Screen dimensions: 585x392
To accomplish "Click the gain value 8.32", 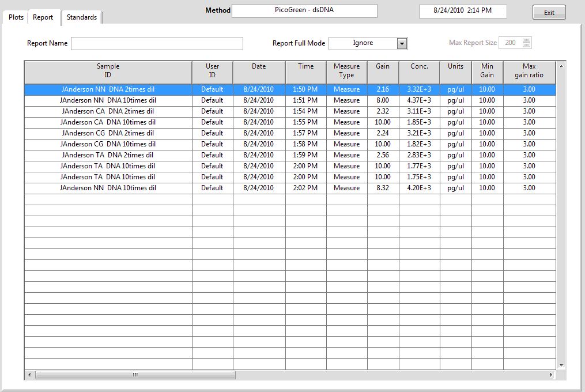I will coord(383,188).
